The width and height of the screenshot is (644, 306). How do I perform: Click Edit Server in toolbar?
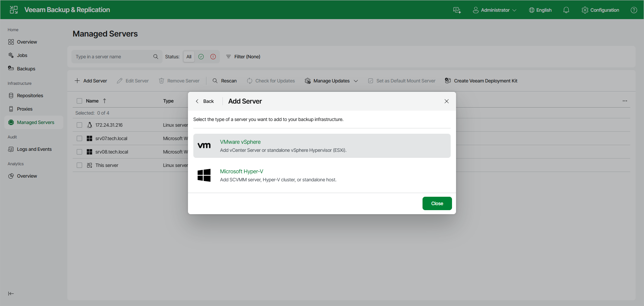pyautogui.click(x=133, y=81)
